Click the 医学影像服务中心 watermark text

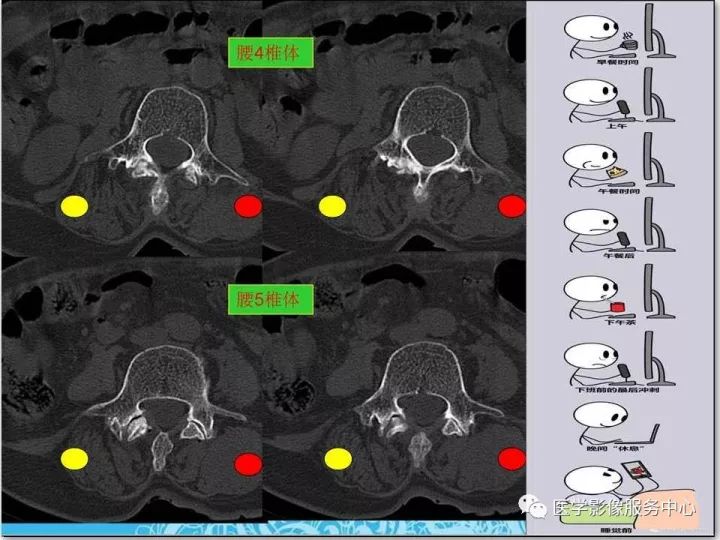click(624, 508)
